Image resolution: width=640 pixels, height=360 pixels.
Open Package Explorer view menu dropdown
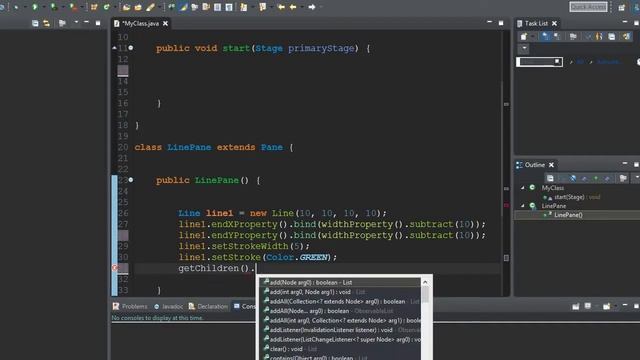point(76,22)
